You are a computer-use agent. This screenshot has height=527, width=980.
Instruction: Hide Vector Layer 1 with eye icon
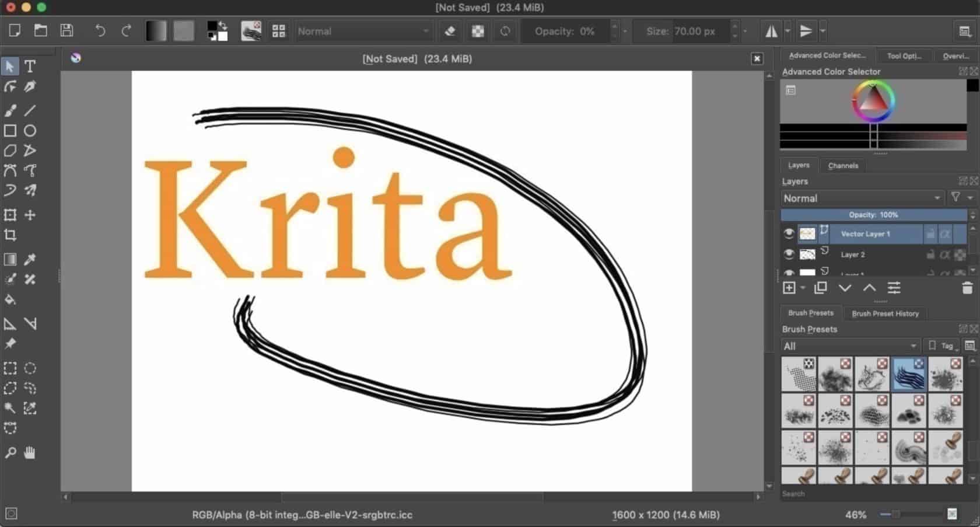[789, 233]
